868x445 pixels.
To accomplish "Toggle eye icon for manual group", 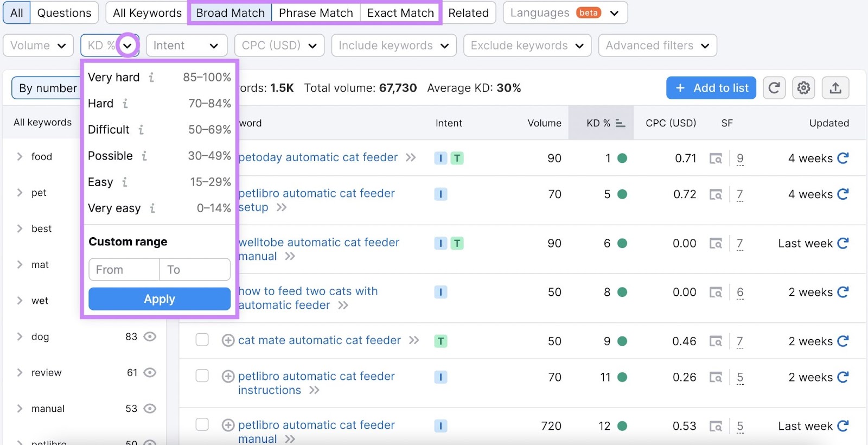I will (x=150, y=408).
